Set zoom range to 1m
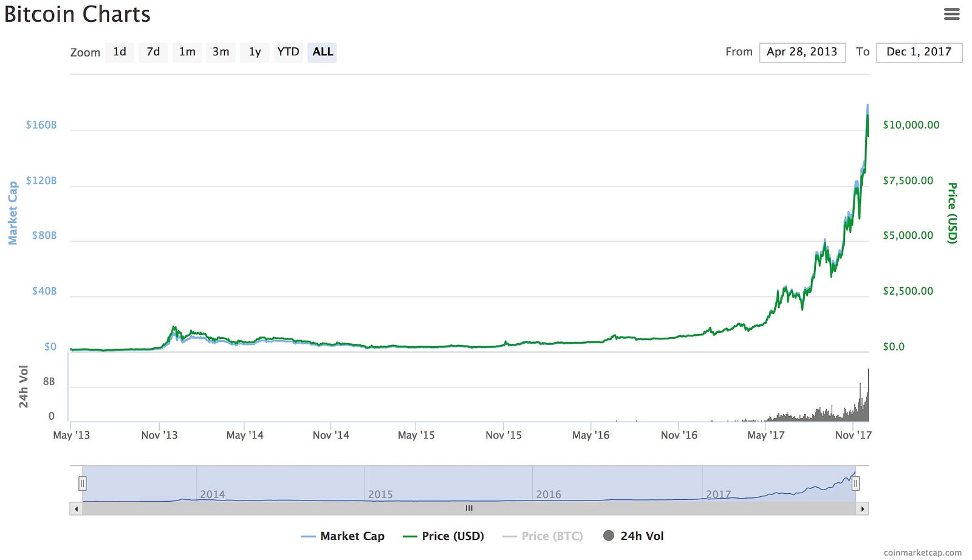Image resolution: width=972 pixels, height=560 pixels. tap(187, 52)
